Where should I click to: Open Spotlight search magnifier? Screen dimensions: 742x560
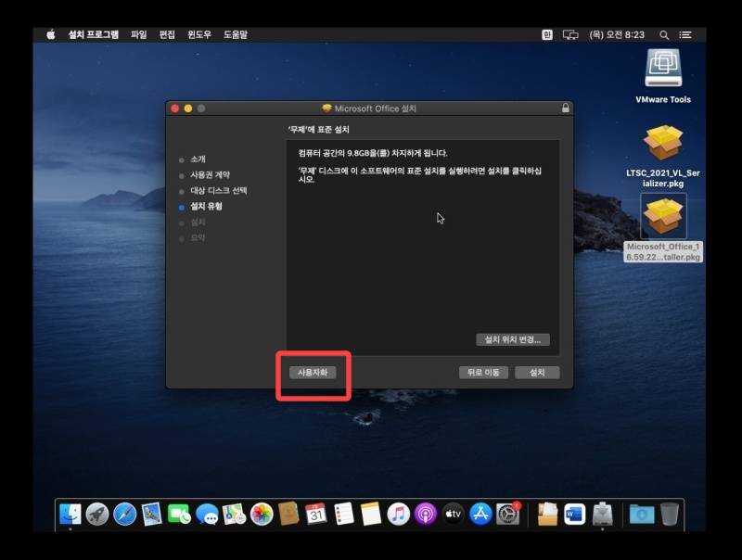tap(664, 34)
